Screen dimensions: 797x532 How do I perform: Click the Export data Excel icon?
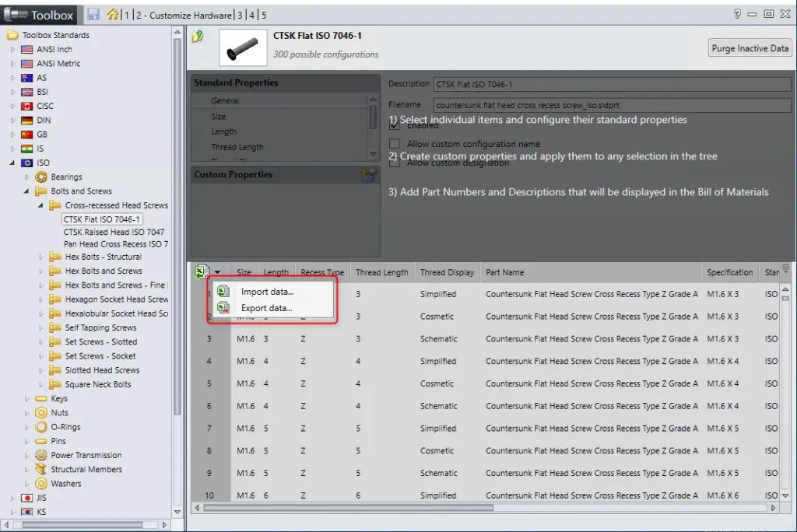(223, 307)
